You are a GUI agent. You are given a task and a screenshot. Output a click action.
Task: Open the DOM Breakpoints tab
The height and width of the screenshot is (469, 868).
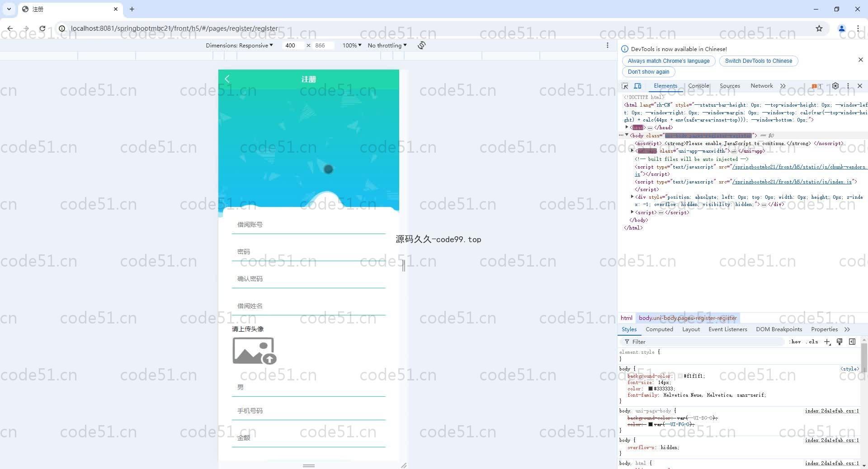779,329
